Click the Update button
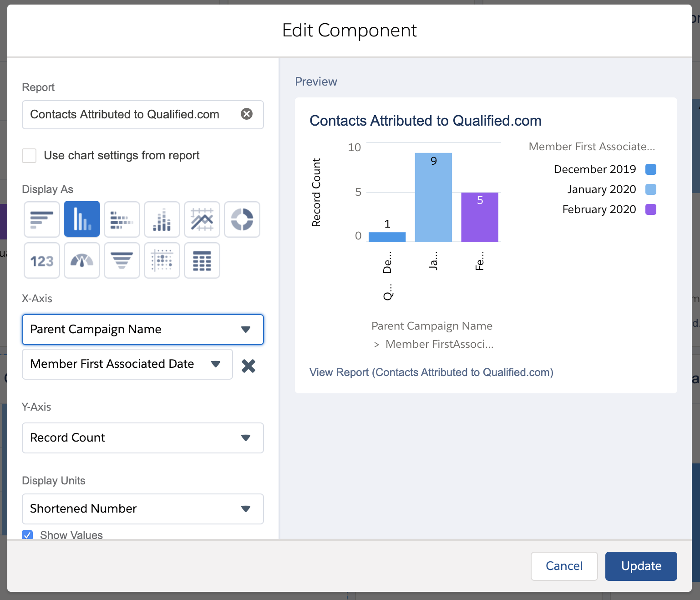Screen dimensions: 700x600 point(641,566)
